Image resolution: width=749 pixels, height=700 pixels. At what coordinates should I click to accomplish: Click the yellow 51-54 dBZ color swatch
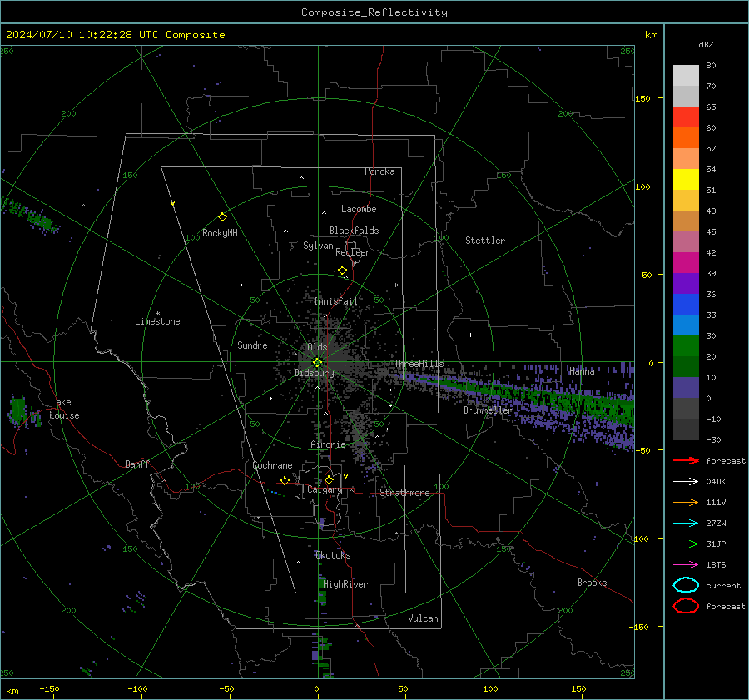click(686, 180)
